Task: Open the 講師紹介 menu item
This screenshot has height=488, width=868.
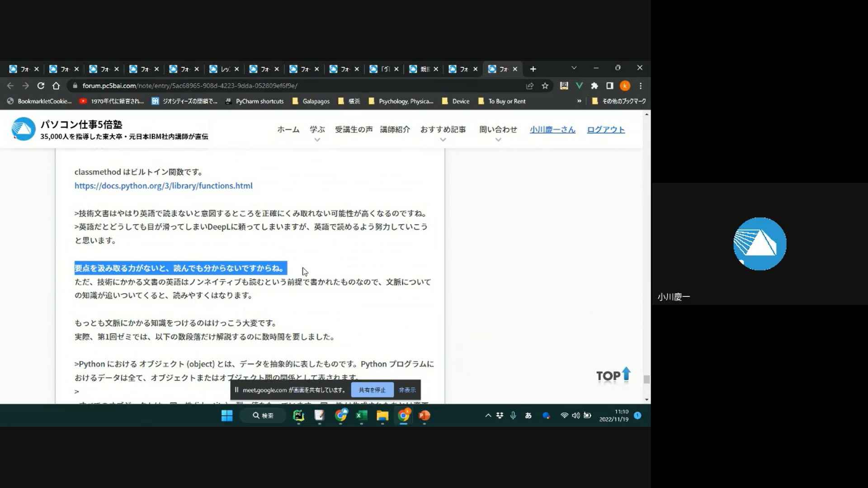Action: 395,130
